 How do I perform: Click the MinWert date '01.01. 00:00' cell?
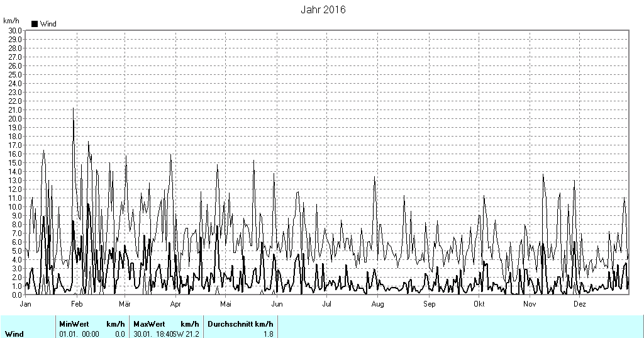point(79,334)
